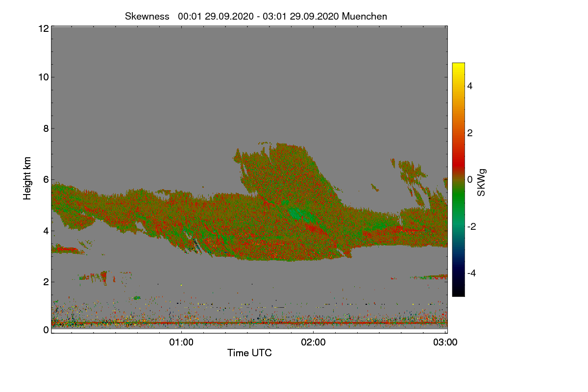Screen dimensions: 588x392
Task: Click the 'Height km' axis title
Action: click(x=27, y=178)
